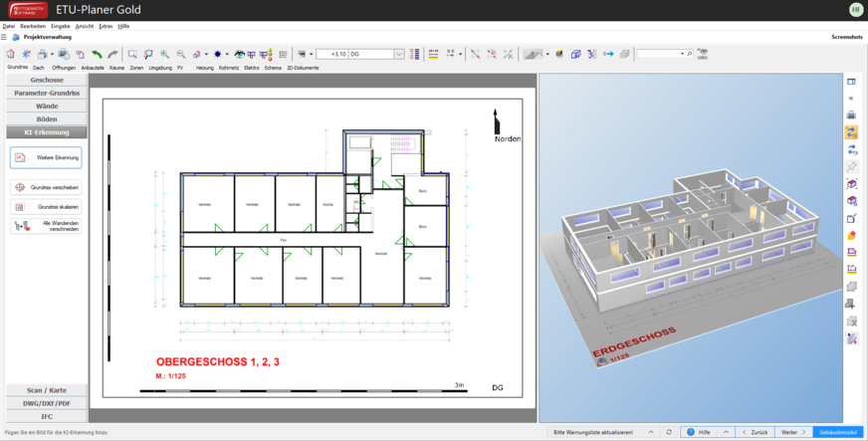Click the printer icon in 3D side panel
This screenshot has height=441, width=868.
point(851,115)
